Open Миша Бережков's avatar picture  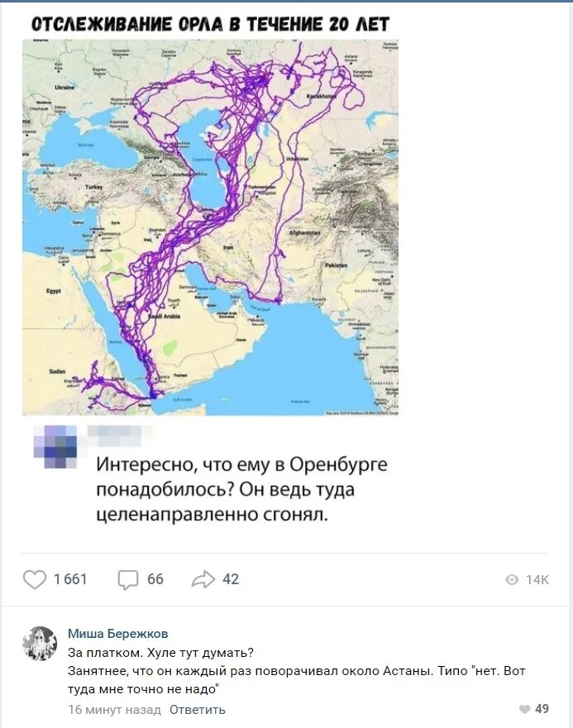tap(40, 644)
